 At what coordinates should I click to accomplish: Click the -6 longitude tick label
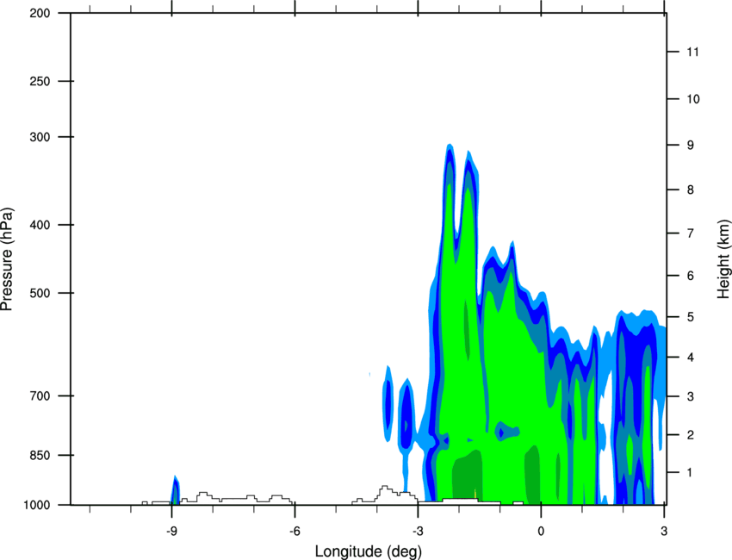click(x=295, y=532)
